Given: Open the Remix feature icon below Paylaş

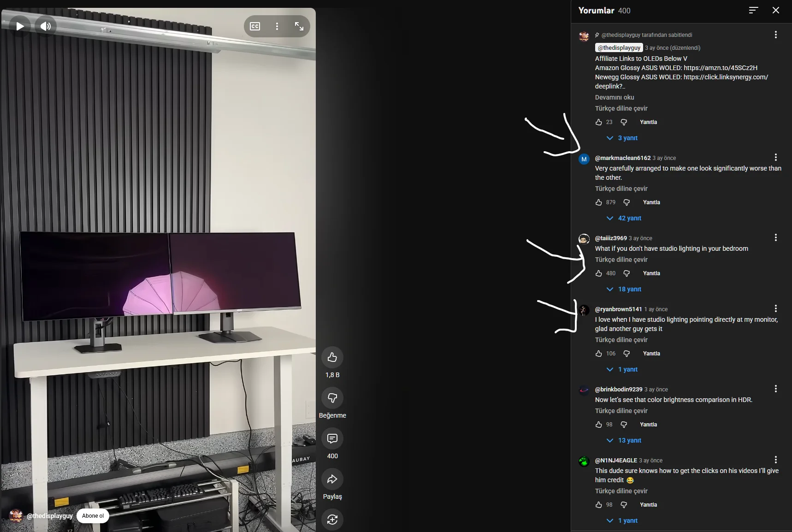Looking at the screenshot, I should tap(332, 520).
